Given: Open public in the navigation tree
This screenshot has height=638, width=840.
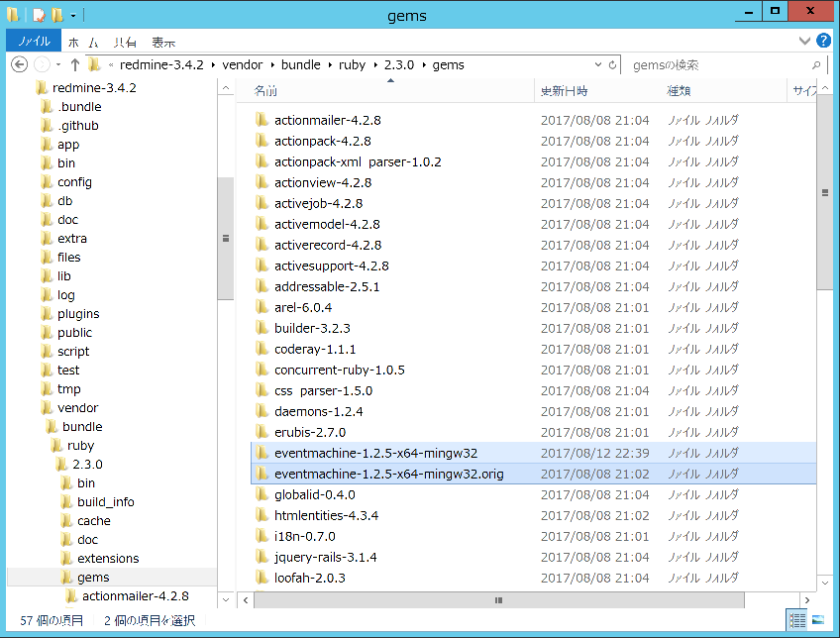Looking at the screenshot, I should [74, 333].
